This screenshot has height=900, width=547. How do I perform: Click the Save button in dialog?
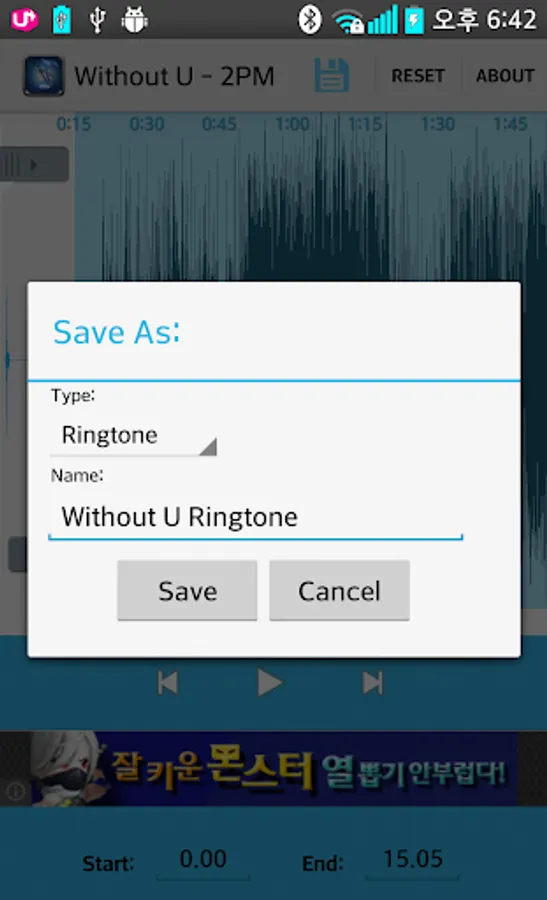[x=187, y=591]
